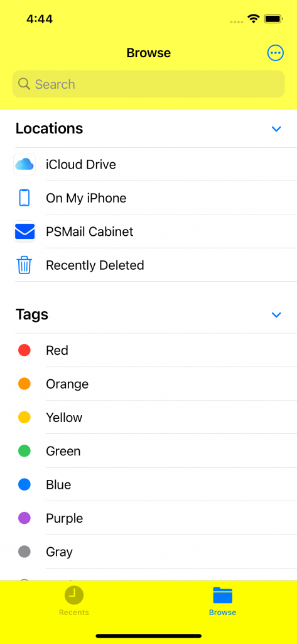Screen dimensions: 297x644
Task: Switch to the Recents tab label
Action: 74,613
